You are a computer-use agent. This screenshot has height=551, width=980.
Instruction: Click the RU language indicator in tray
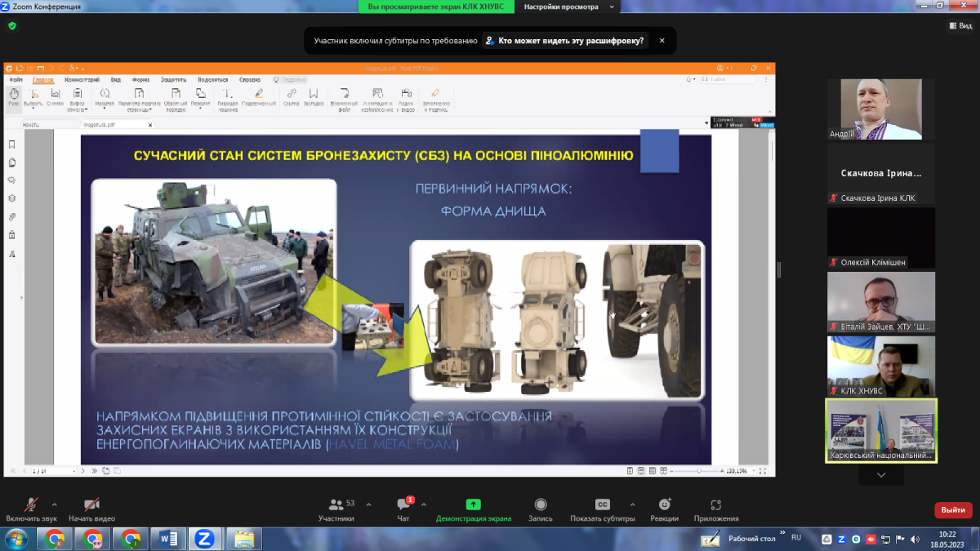pyautogui.click(x=796, y=538)
